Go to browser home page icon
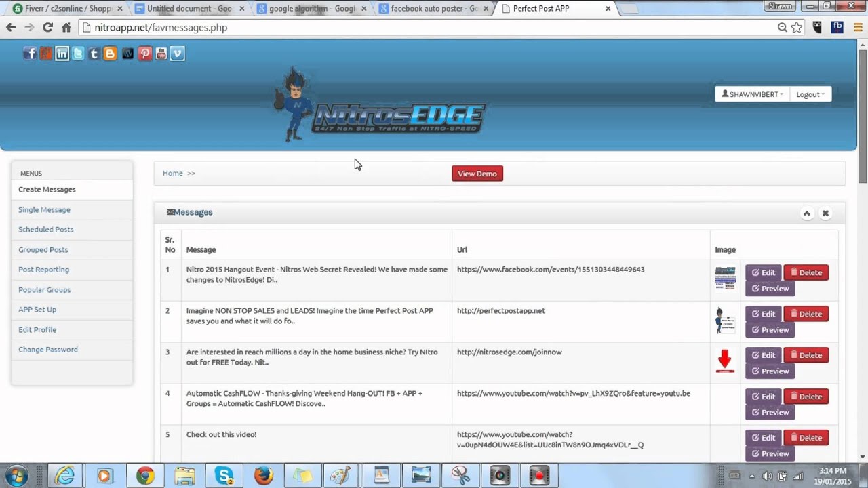Screen dimensions: 868x488 [66, 27]
